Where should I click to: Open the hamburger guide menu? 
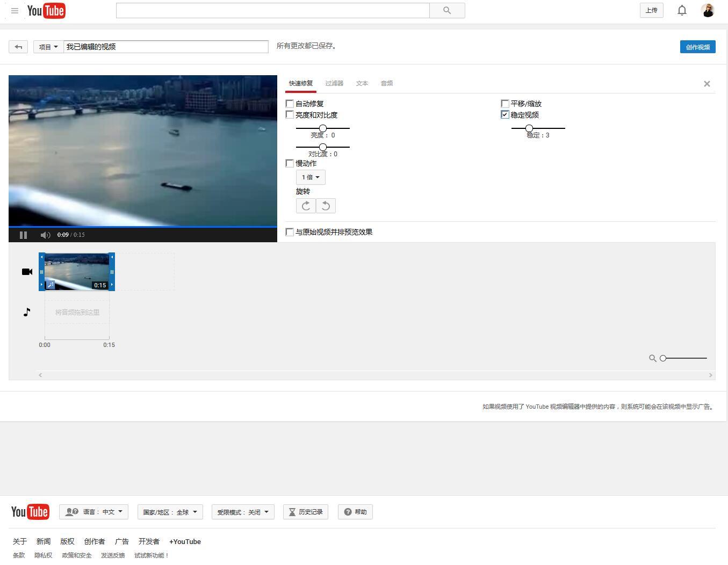tap(15, 11)
